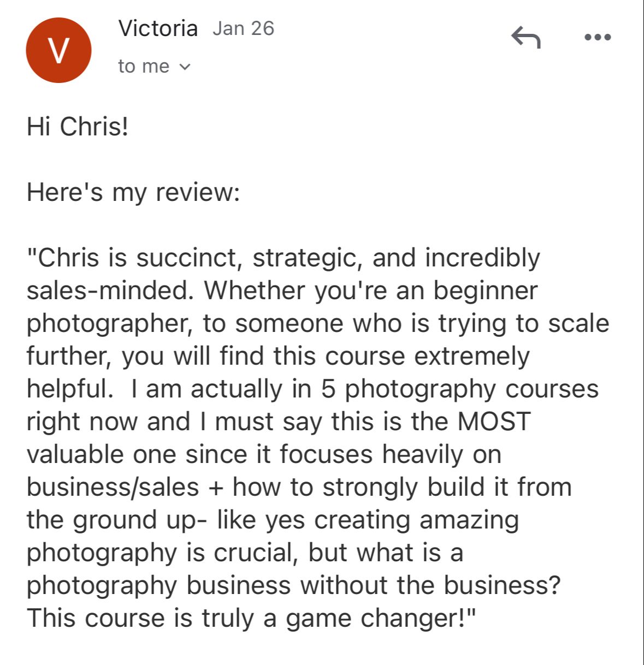Click the sender name Victoria
The image size is (644, 665).
click(158, 28)
